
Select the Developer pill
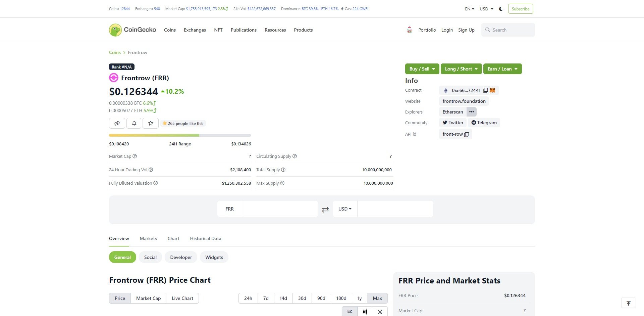click(181, 257)
